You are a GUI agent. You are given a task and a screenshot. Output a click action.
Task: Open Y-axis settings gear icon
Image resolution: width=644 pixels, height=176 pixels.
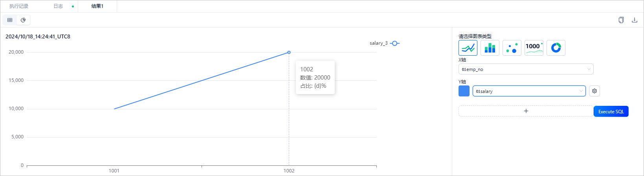[594, 91]
